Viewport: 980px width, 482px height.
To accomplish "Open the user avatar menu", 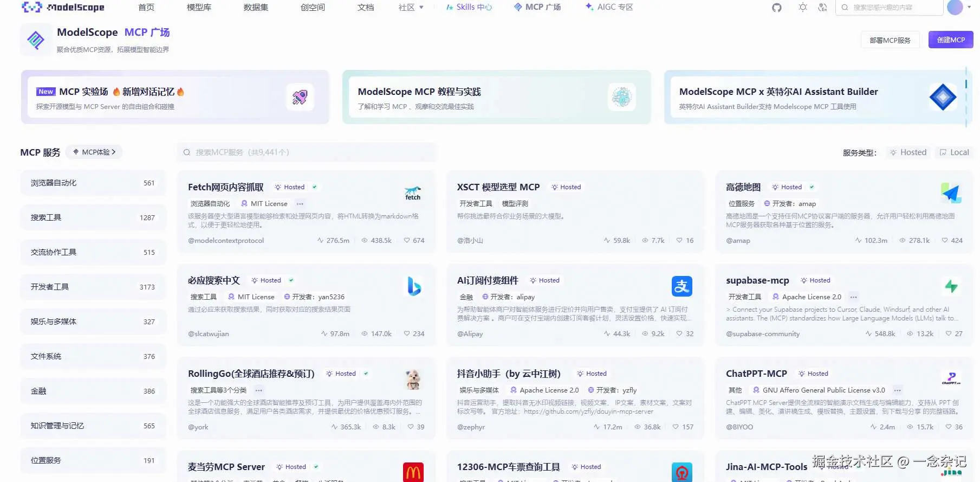I will pyautogui.click(x=955, y=8).
